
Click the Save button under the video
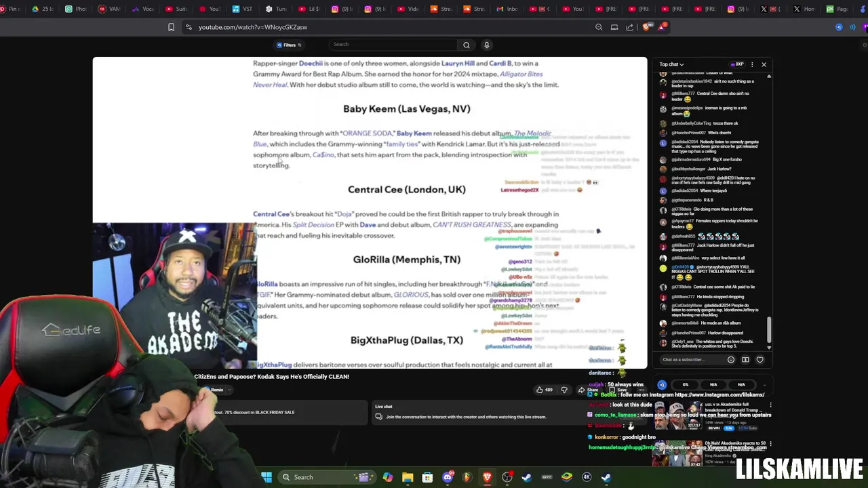618,390
